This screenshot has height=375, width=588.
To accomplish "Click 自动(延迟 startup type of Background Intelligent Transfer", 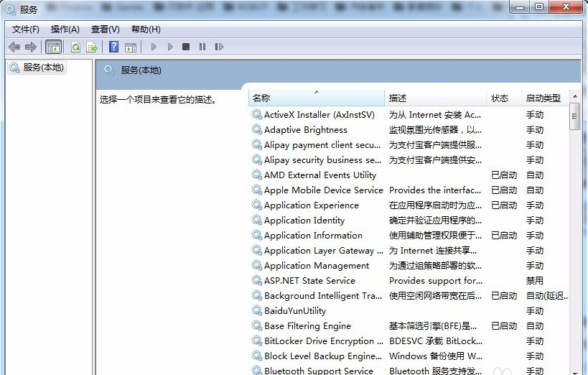I will coord(547,296).
